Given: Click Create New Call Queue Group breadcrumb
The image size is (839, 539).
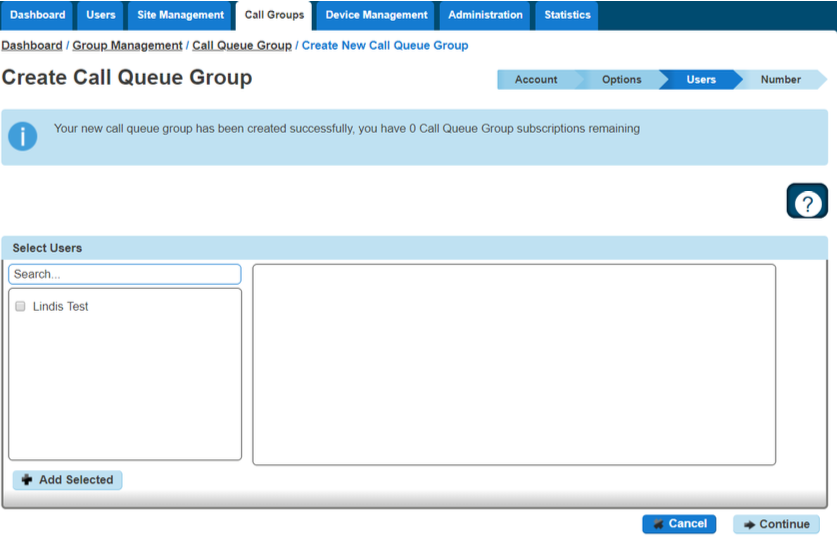Looking at the screenshot, I should pyautogui.click(x=385, y=45).
